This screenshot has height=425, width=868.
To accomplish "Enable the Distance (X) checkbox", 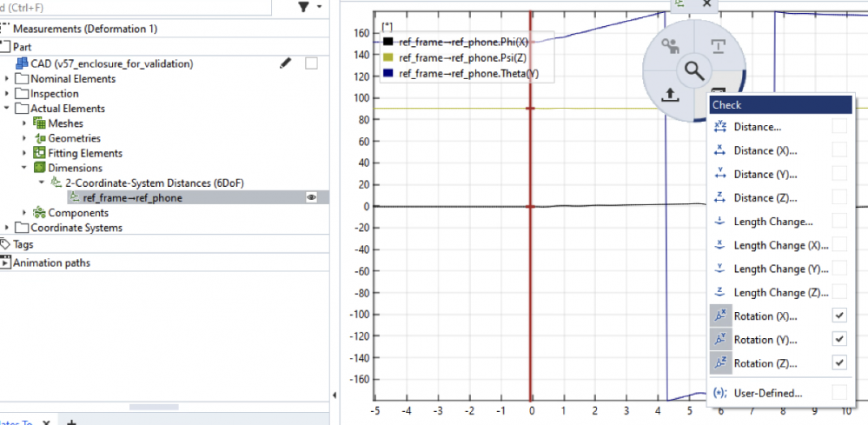I will point(839,150).
